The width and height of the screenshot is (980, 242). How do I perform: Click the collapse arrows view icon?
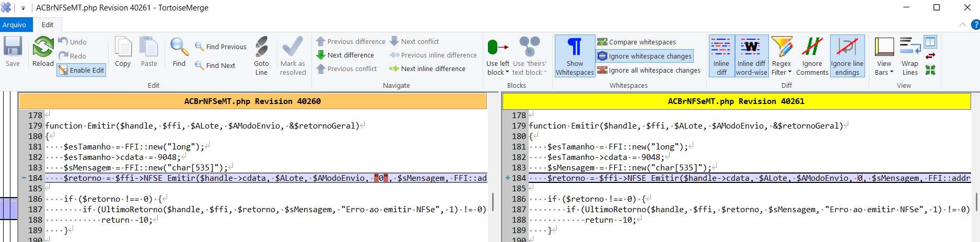point(930,70)
